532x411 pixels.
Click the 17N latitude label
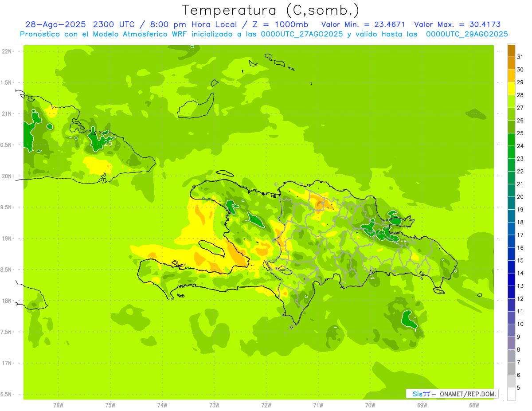[x=7, y=364]
